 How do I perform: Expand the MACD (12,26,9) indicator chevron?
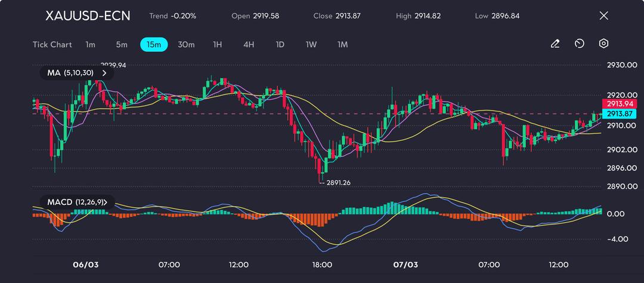pos(112,202)
